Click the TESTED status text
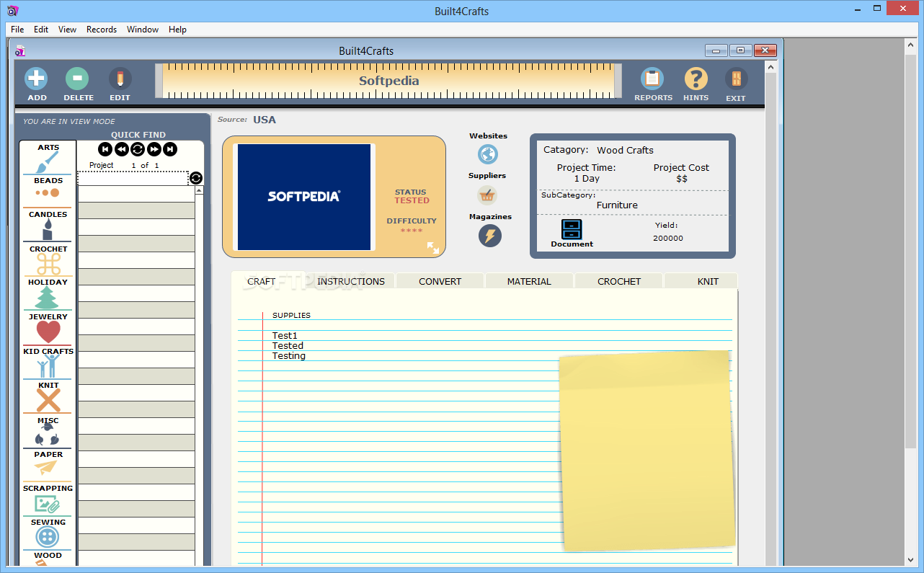The image size is (924, 573). [x=412, y=200]
